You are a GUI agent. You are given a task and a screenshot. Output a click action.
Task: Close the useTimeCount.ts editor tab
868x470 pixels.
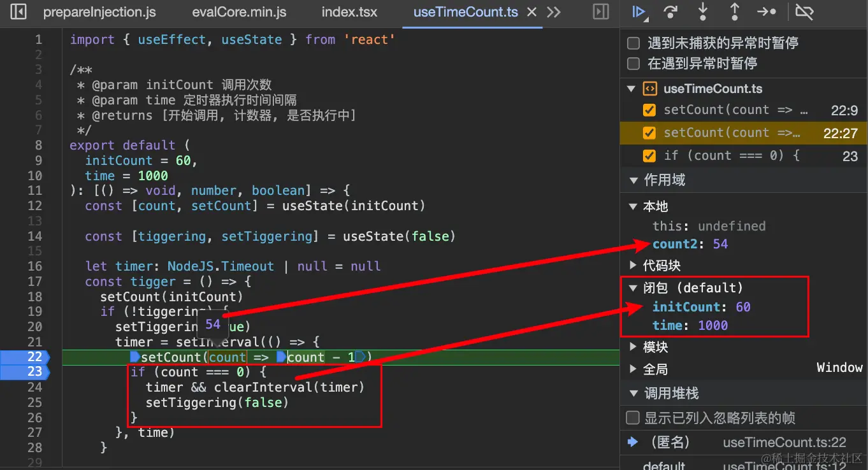pyautogui.click(x=532, y=12)
